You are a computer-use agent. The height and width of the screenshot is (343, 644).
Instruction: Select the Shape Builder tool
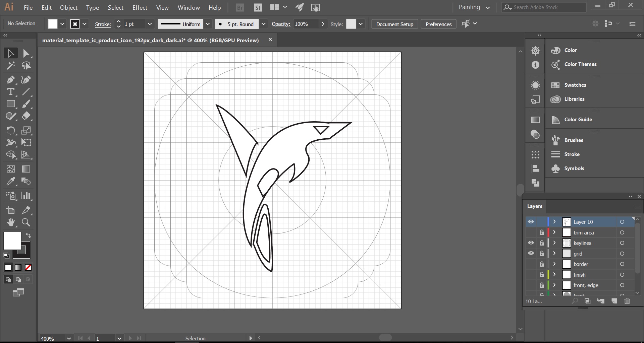tap(11, 155)
